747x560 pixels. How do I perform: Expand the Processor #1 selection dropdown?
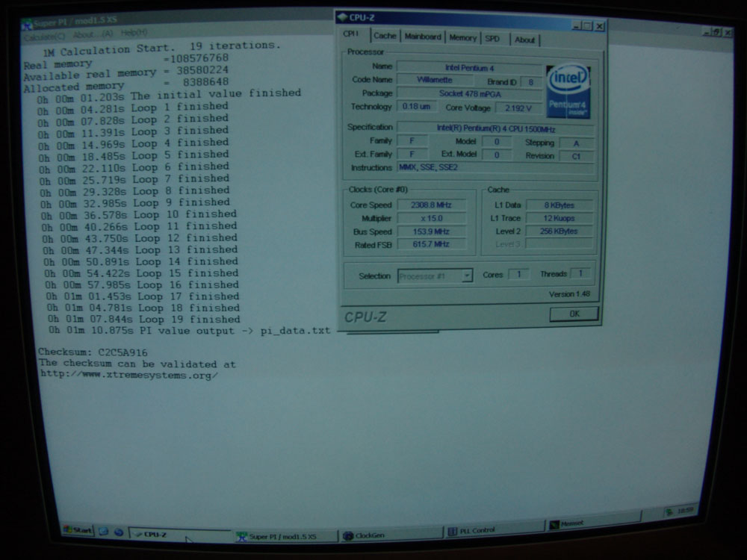(x=467, y=276)
